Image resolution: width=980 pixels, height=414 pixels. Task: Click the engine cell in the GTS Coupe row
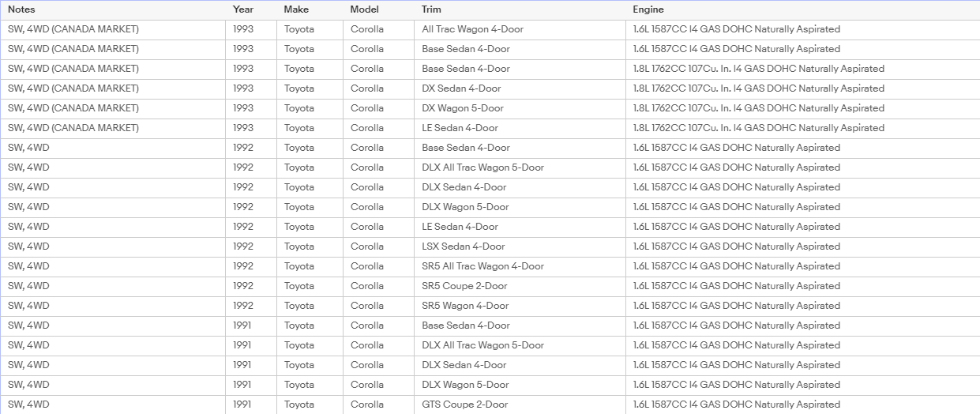[802, 405]
